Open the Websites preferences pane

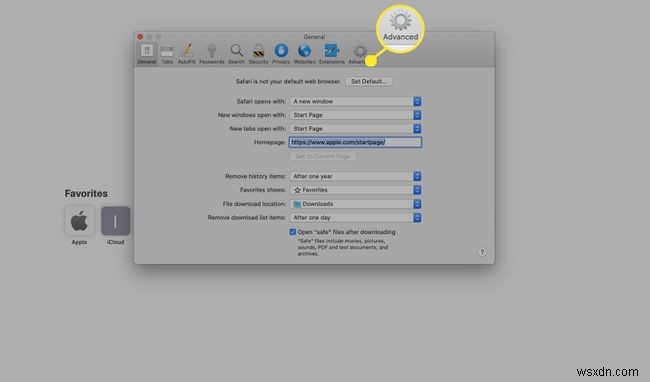click(304, 54)
